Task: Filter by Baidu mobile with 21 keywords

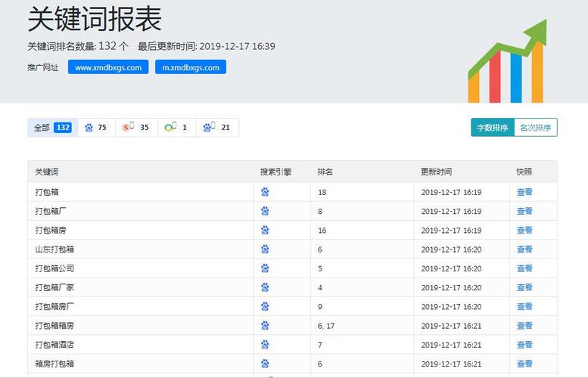Action: [x=216, y=128]
